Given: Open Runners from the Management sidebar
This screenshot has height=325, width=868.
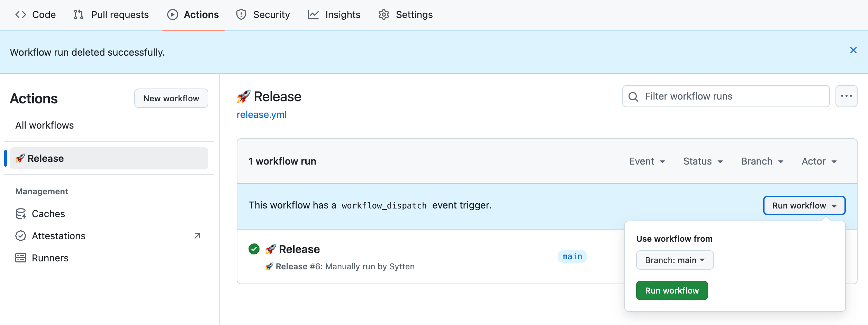Looking at the screenshot, I should 50,258.
